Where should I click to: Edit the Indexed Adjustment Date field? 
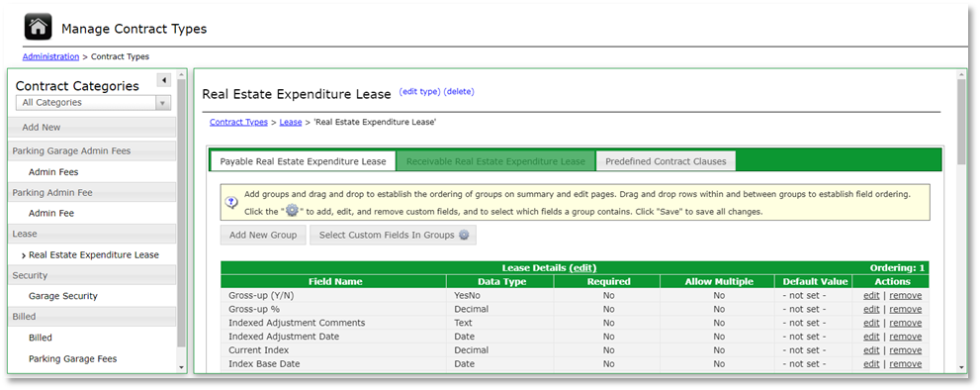coord(871,337)
